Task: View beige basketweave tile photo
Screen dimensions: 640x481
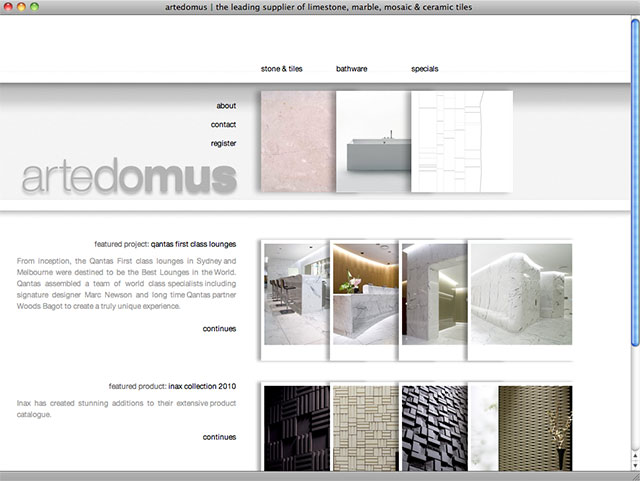Action: 366,428
